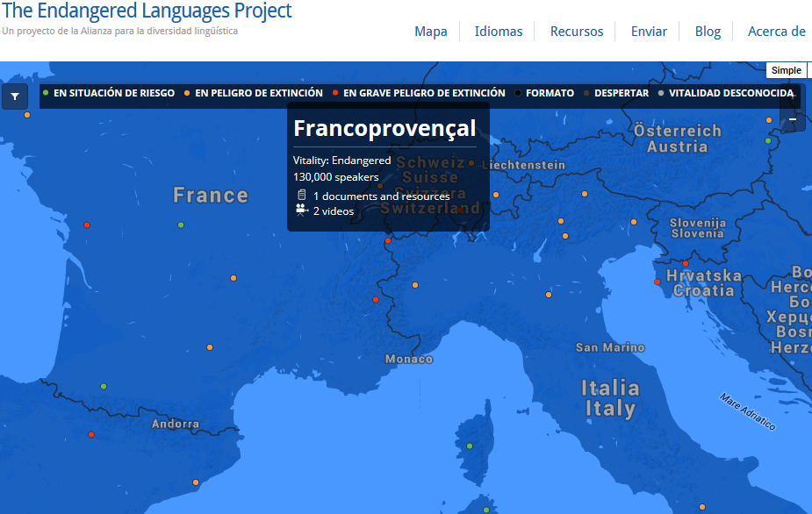Open the Idiomas menu item

499,32
